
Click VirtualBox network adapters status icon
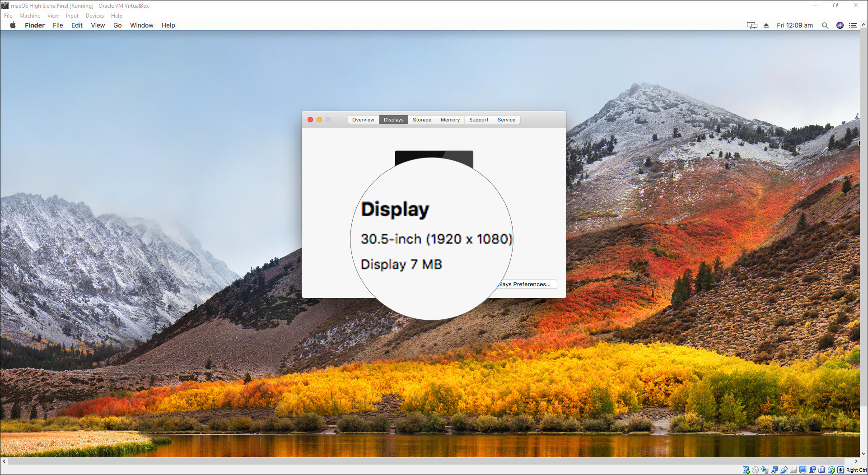[774, 470]
